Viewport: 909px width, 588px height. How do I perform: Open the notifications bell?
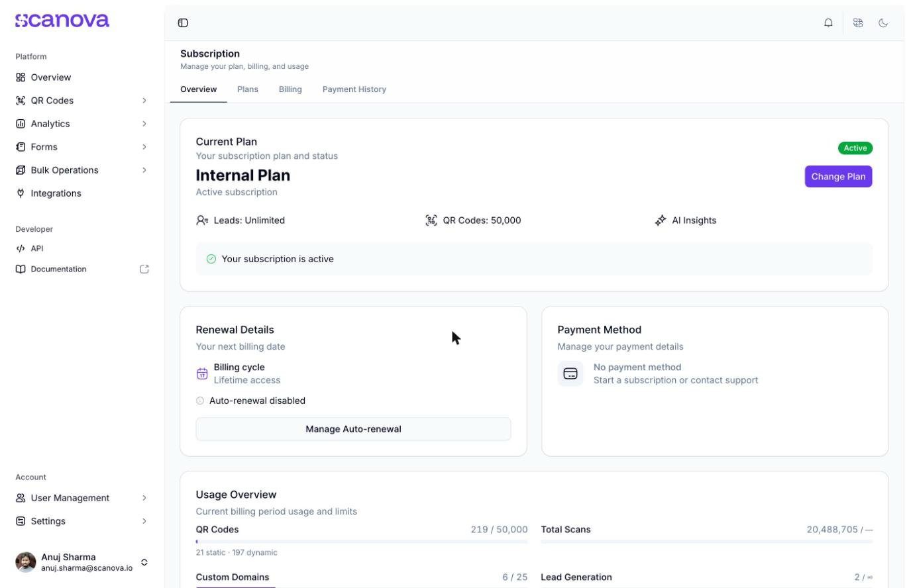click(828, 23)
